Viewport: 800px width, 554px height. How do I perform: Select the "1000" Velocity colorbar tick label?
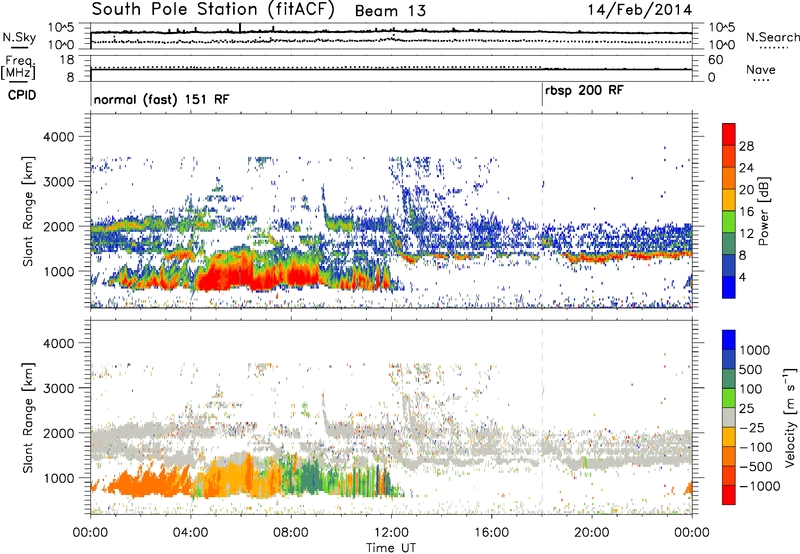(755, 350)
